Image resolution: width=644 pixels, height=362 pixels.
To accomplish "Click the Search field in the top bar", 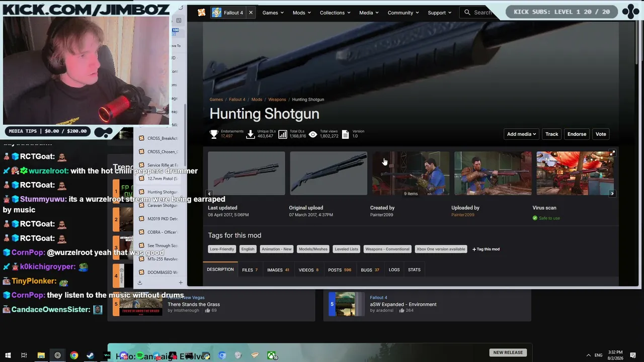I will pyautogui.click(x=478, y=13).
